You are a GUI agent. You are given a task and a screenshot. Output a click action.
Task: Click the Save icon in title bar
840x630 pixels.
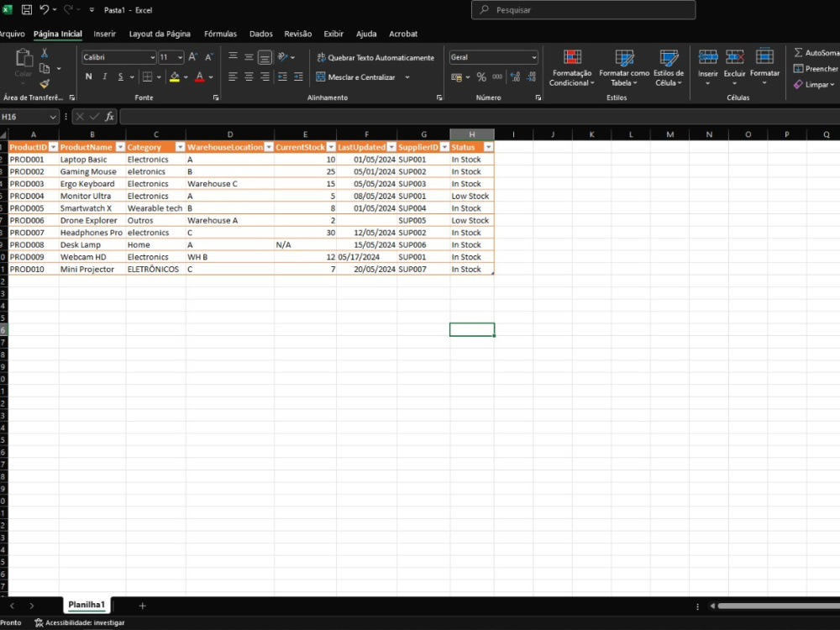26,9
